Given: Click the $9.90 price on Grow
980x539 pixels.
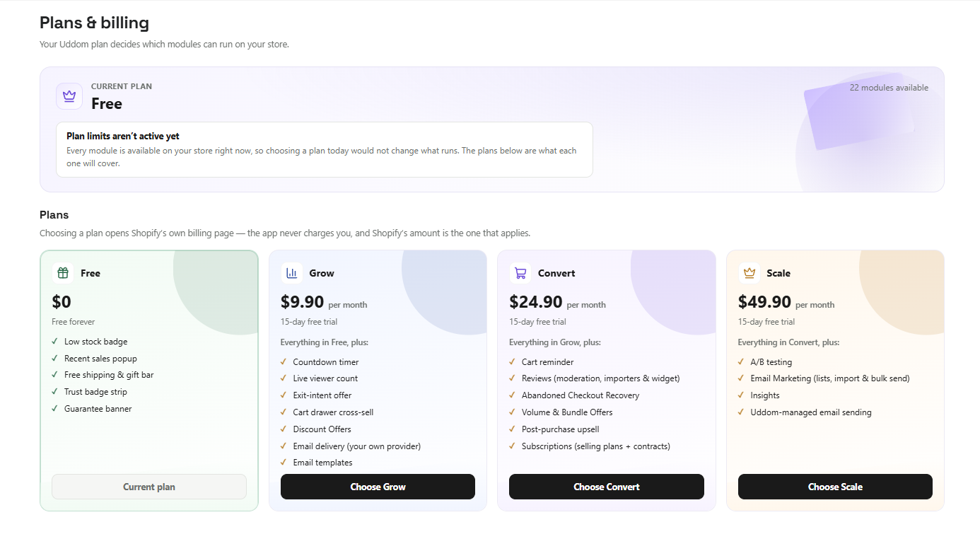Looking at the screenshot, I should click(302, 302).
